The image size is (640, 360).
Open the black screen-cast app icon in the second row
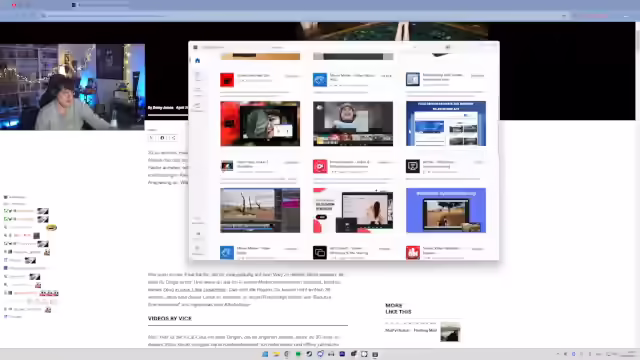pos(413,166)
